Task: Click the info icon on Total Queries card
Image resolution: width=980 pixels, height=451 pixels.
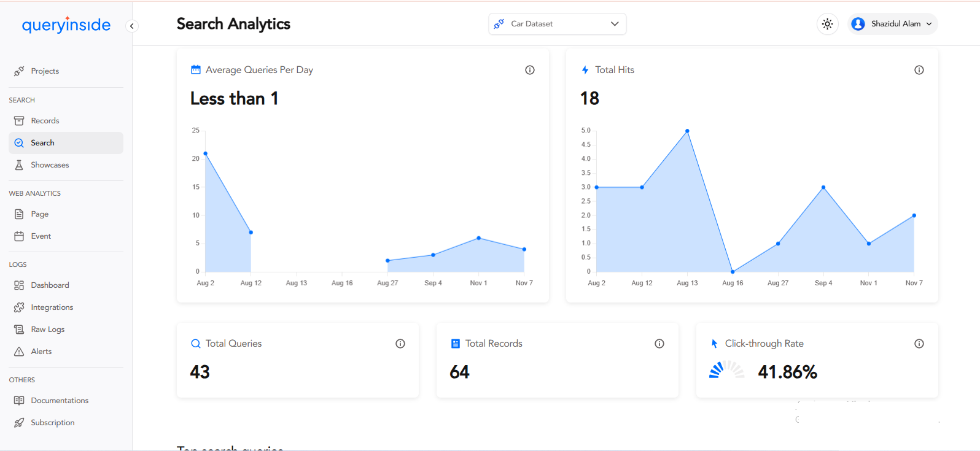Action: [400, 344]
